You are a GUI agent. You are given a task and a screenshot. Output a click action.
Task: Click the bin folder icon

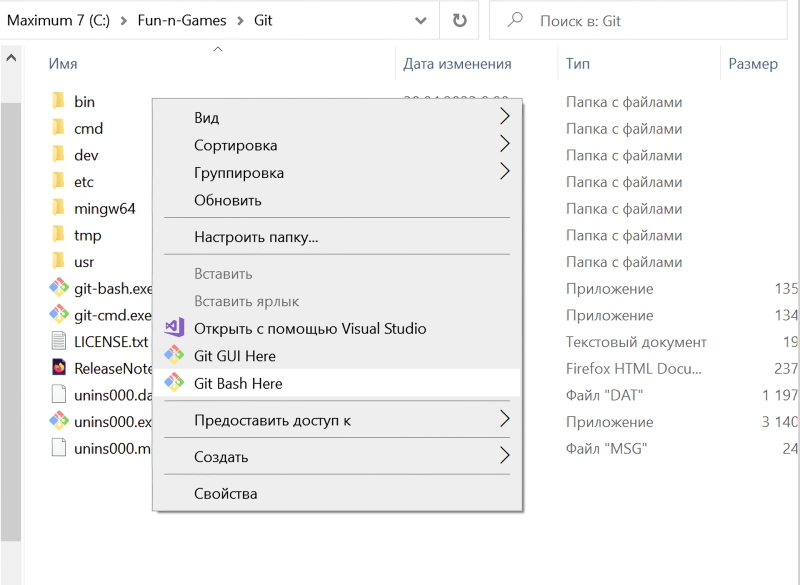(x=59, y=101)
